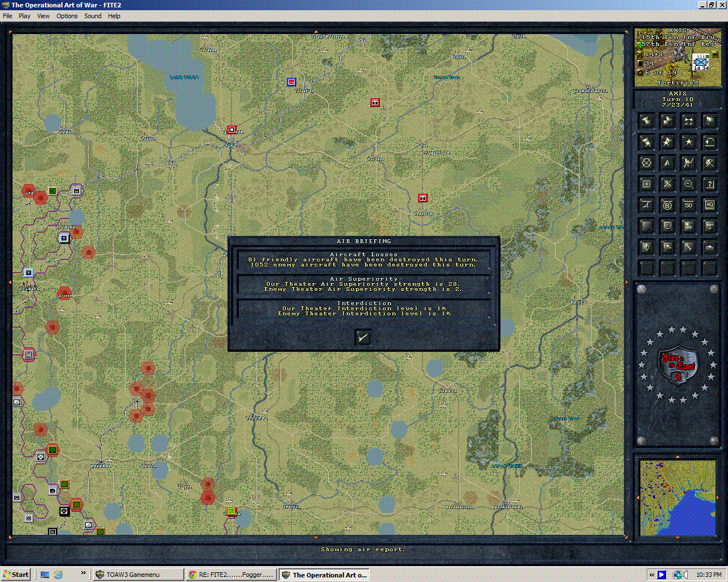Click the orange scroll arrow at map top edge
728x582 pixels.
(x=316, y=32)
